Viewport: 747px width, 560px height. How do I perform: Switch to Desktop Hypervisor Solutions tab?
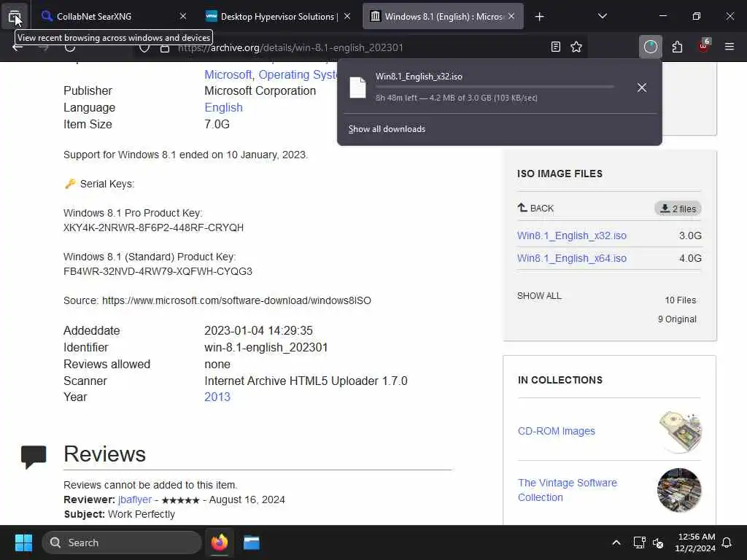pyautogui.click(x=279, y=17)
